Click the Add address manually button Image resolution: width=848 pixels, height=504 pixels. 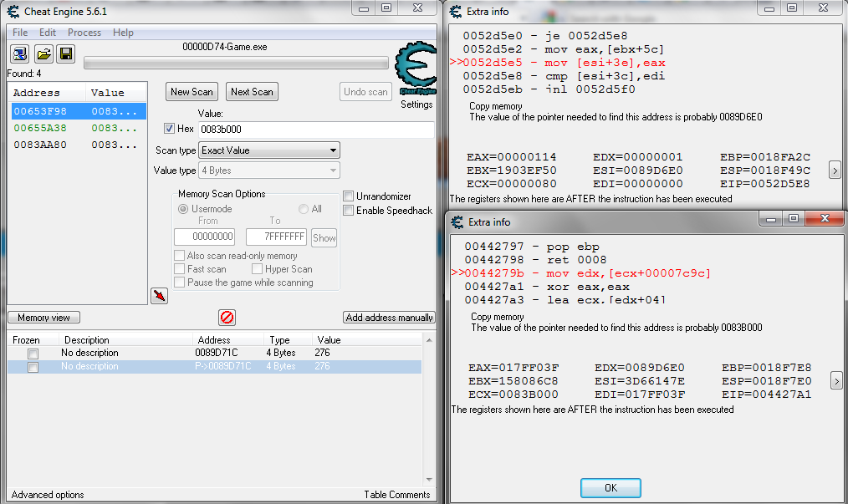coord(389,318)
